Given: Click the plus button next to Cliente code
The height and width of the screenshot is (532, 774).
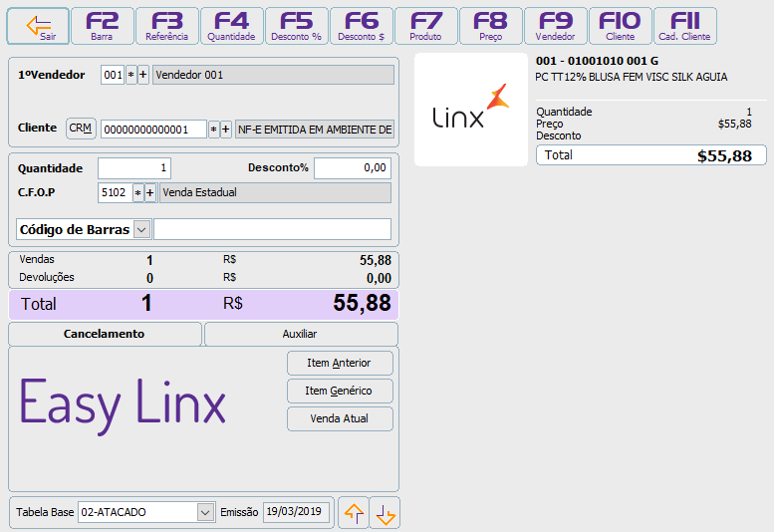Looking at the screenshot, I should pos(225,130).
